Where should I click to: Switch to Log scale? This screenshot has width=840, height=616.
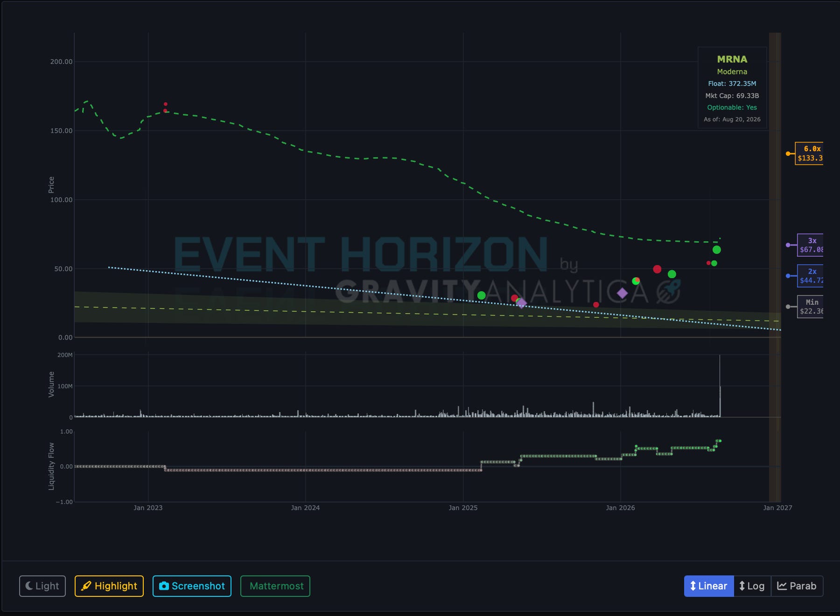[752, 586]
